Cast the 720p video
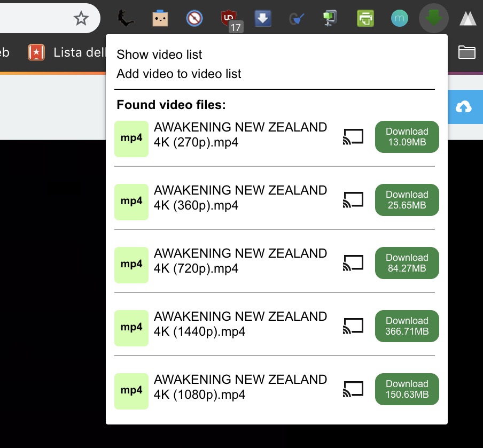 [353, 263]
